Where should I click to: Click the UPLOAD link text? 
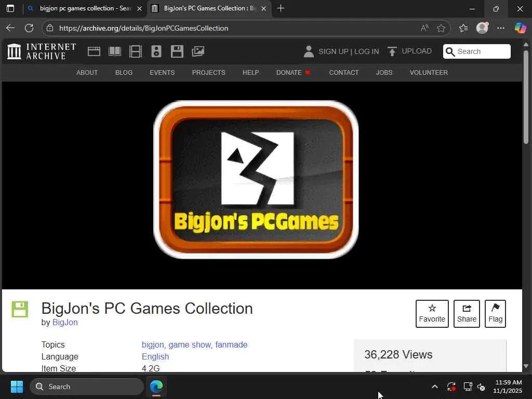point(417,51)
